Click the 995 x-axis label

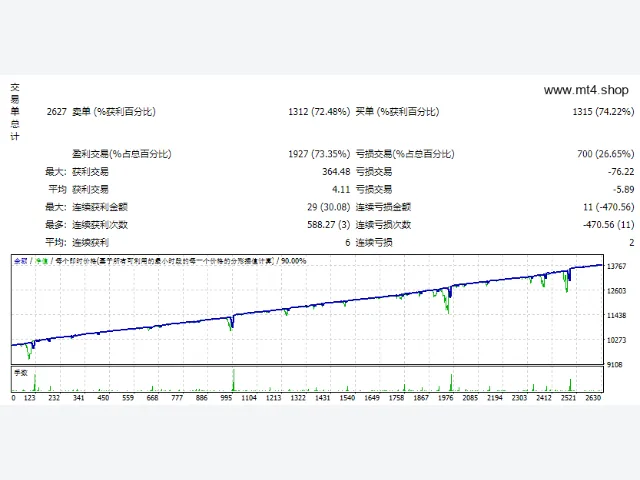pyautogui.click(x=226, y=398)
